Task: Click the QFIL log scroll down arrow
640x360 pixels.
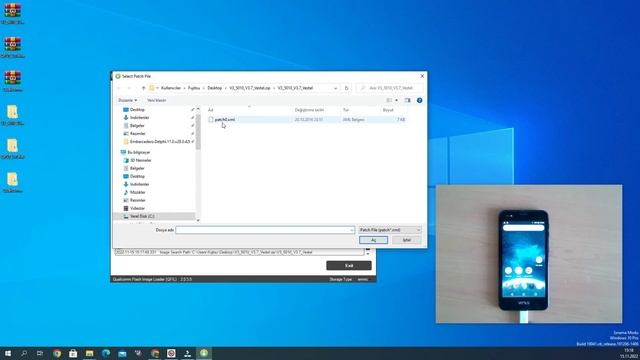Action: point(368,254)
